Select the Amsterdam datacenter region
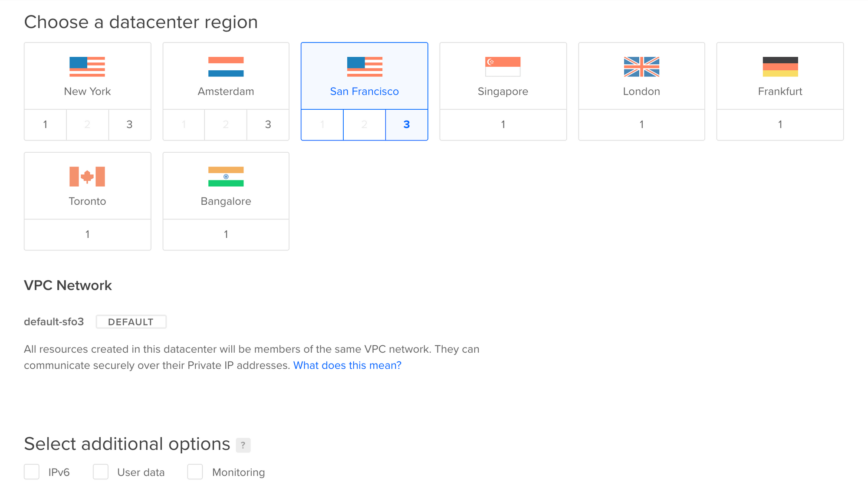Screen dimensions: 868x498 coord(225,75)
